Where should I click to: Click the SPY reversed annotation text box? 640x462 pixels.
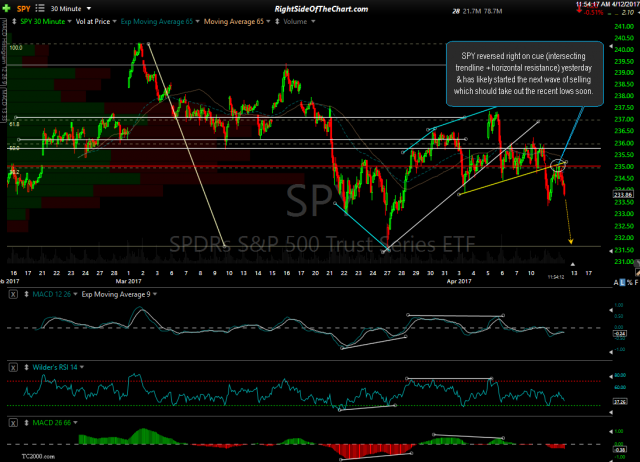click(x=524, y=74)
